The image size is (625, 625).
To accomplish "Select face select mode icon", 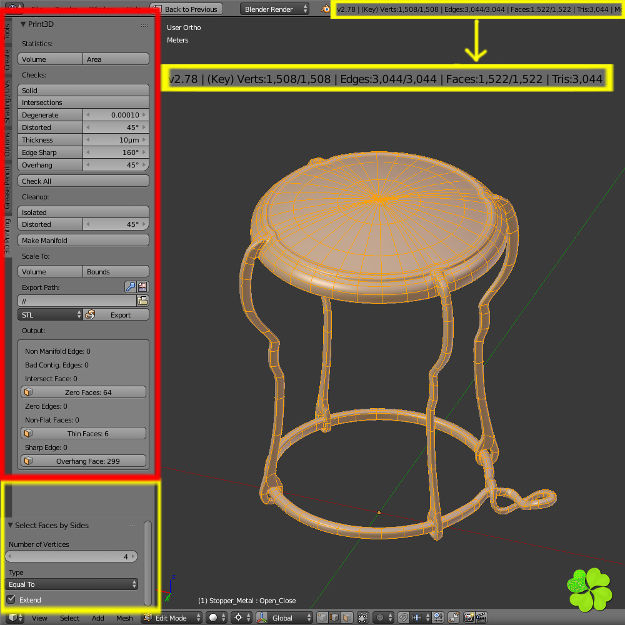I will (347, 617).
